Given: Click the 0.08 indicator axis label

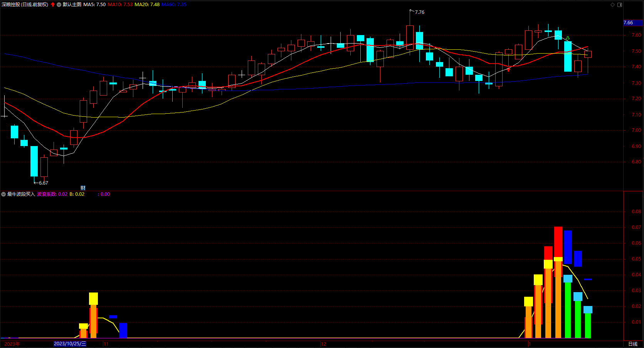Looking at the screenshot, I should pyautogui.click(x=636, y=212).
